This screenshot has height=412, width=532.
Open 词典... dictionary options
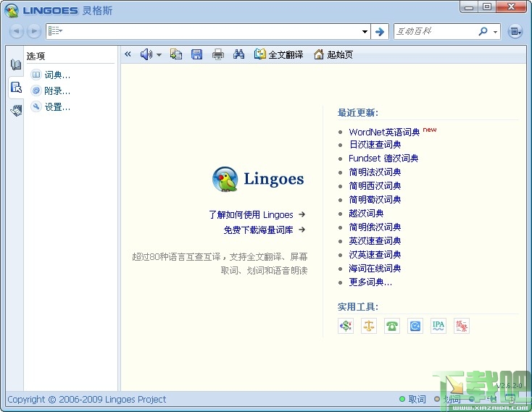coord(51,75)
